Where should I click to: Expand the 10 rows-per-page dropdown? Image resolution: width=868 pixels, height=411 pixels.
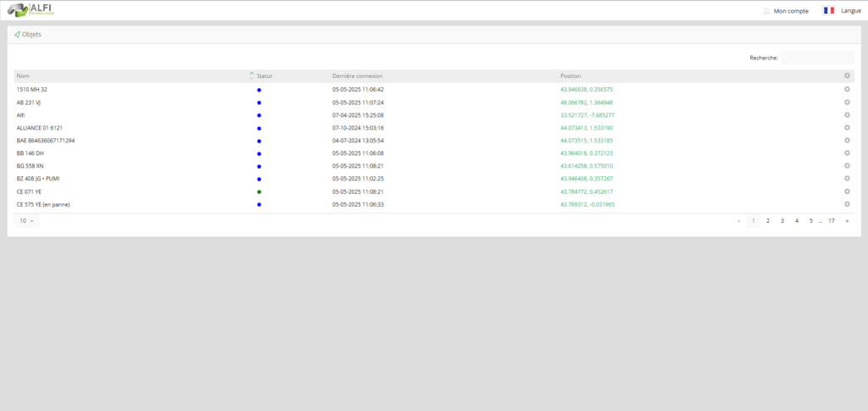pyautogui.click(x=26, y=220)
